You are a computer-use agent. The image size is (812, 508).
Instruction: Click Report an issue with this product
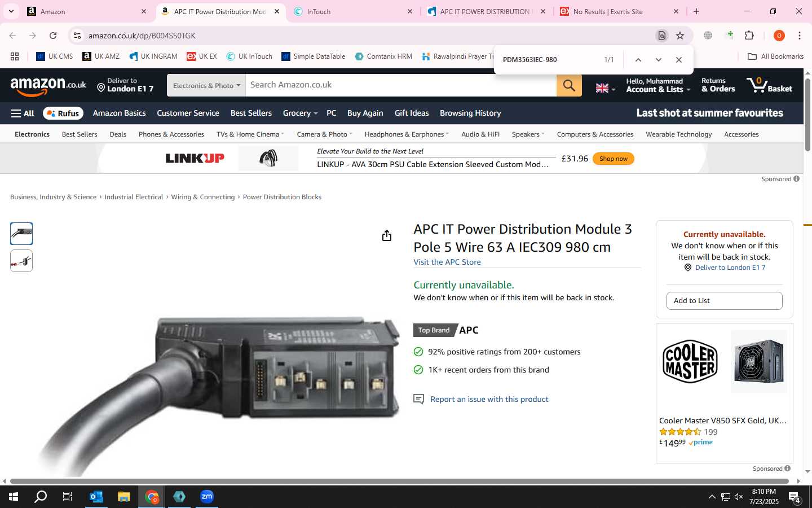[x=489, y=399]
